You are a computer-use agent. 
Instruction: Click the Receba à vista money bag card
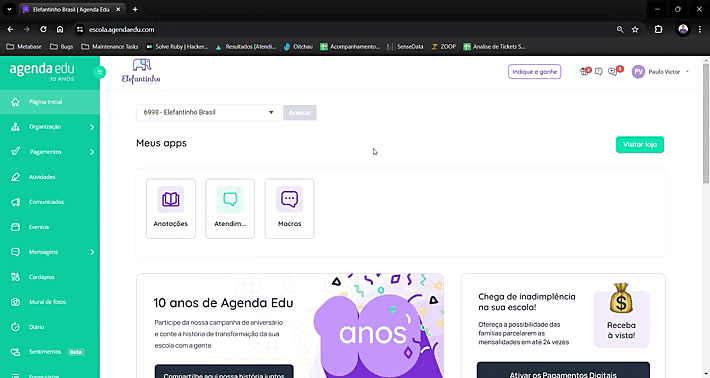click(621, 316)
